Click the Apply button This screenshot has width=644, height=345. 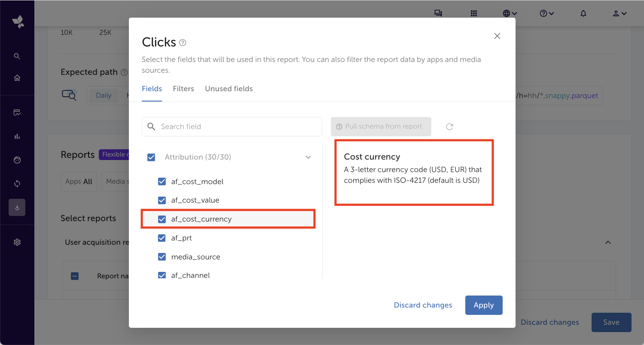click(483, 305)
